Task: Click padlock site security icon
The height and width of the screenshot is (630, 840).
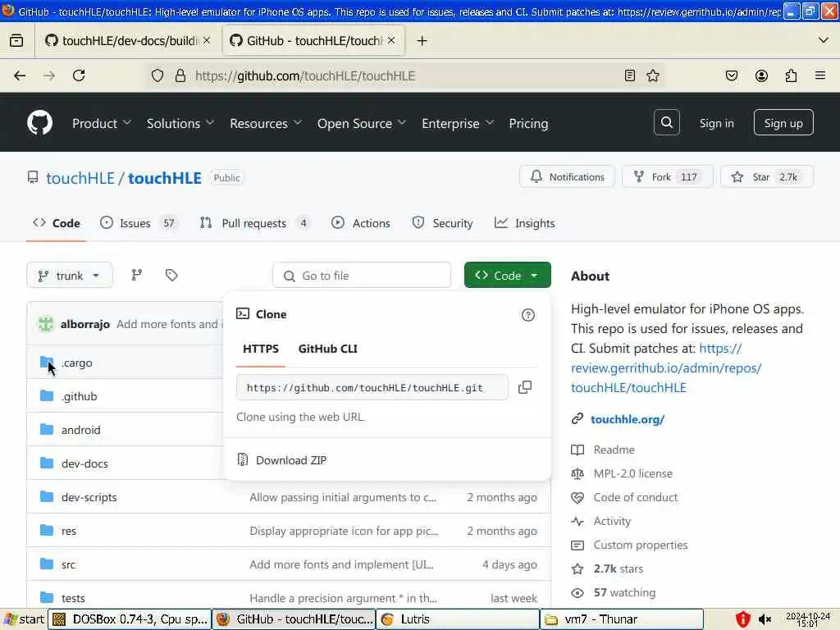Action: pyautogui.click(x=180, y=75)
